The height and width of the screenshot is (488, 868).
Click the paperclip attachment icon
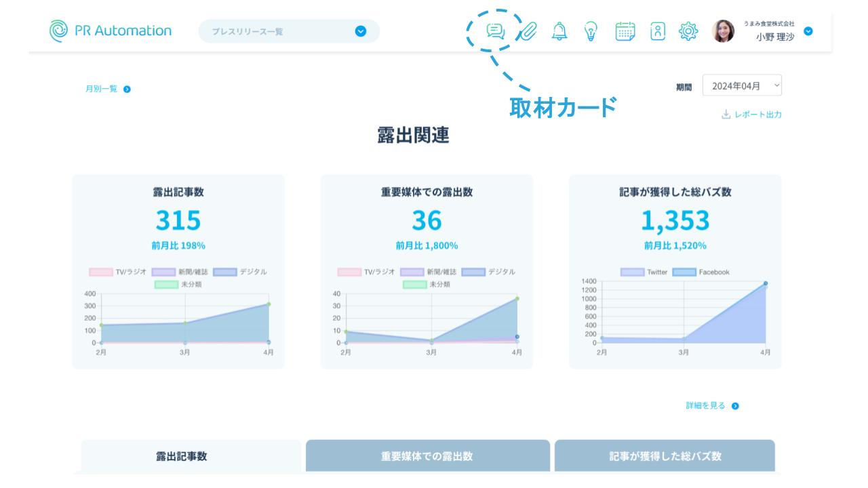[x=528, y=31]
